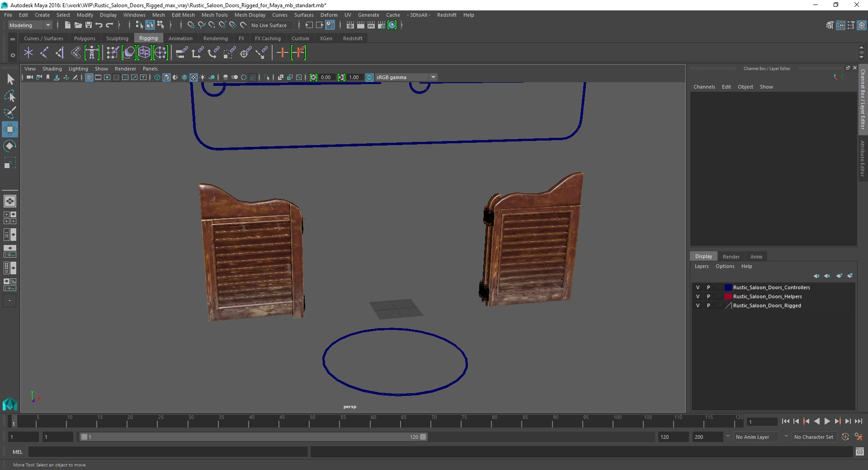Screen dimensions: 868x470
Task: Open the Layers menu in layer editor
Action: [x=702, y=266]
